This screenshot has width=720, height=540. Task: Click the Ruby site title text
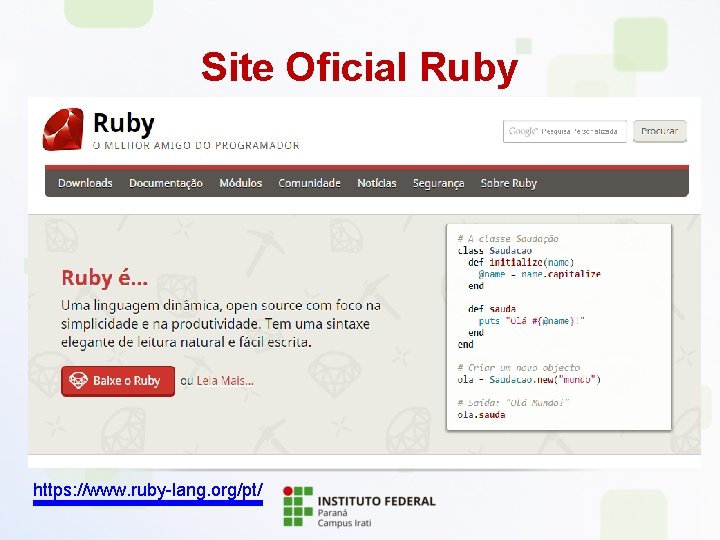point(124,124)
